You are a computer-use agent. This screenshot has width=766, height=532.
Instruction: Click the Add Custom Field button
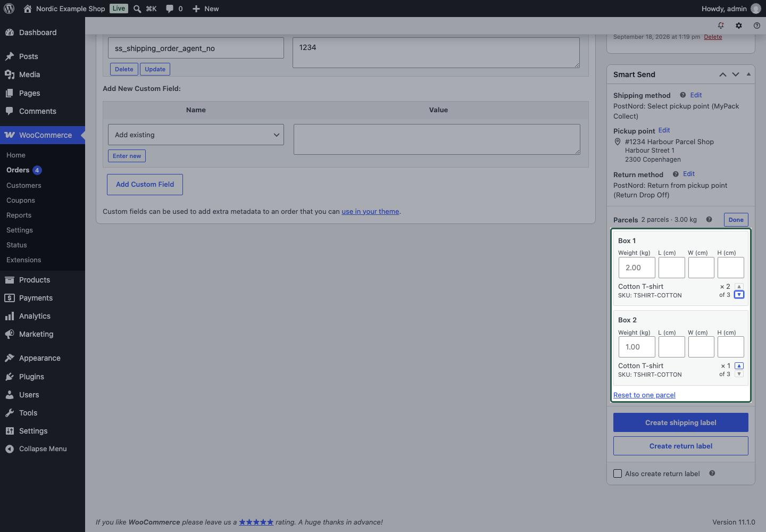click(x=145, y=185)
